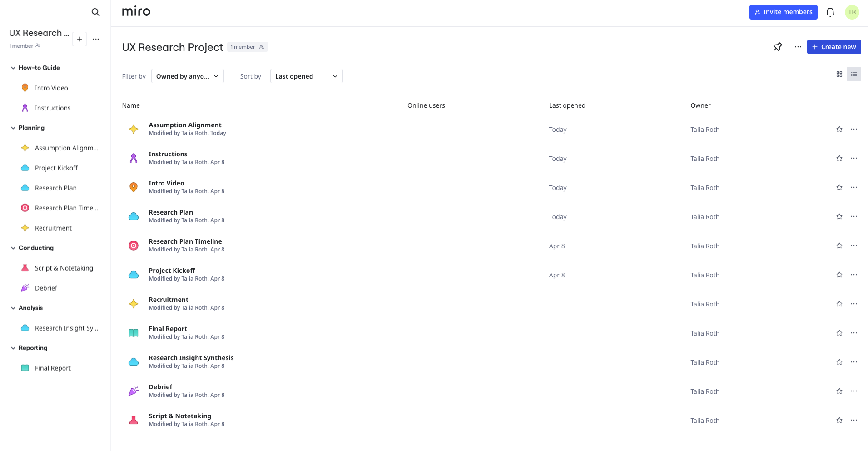Collapse the How-to Guide section
The height and width of the screenshot is (451, 868).
13,68
